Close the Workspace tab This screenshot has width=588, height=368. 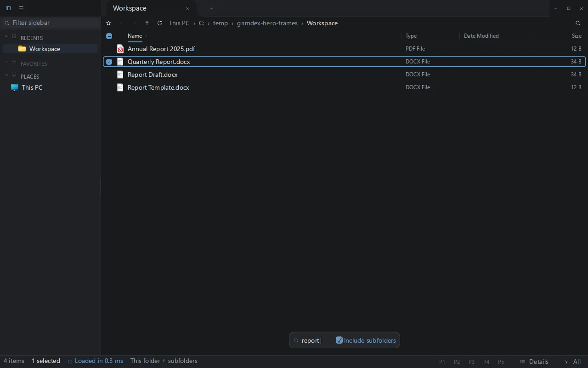click(187, 8)
